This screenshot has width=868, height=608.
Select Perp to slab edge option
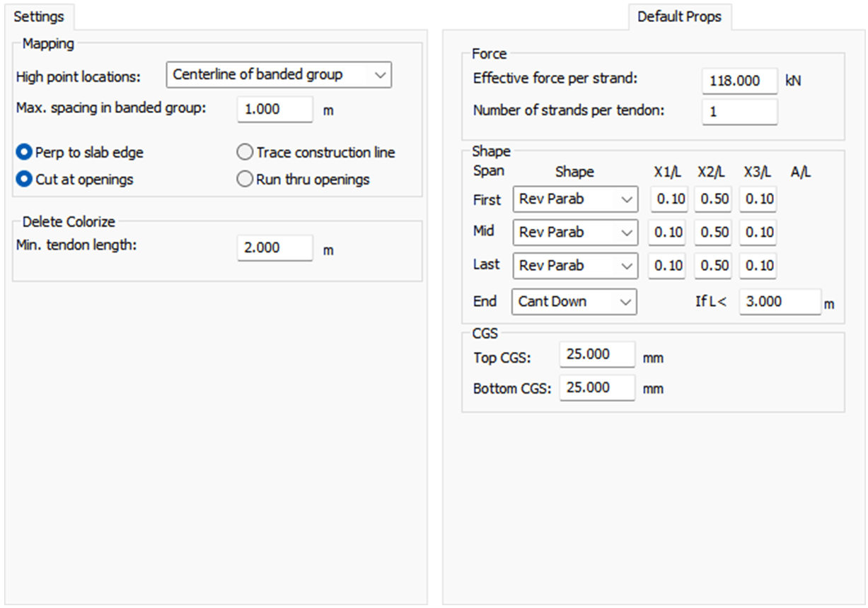[25, 153]
